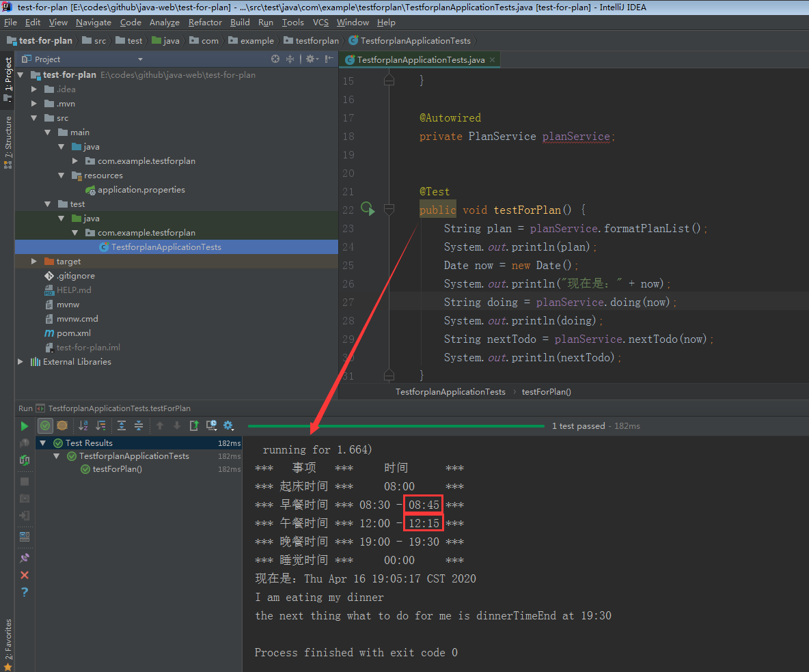Open the Project view selector dropdown

pos(140,59)
